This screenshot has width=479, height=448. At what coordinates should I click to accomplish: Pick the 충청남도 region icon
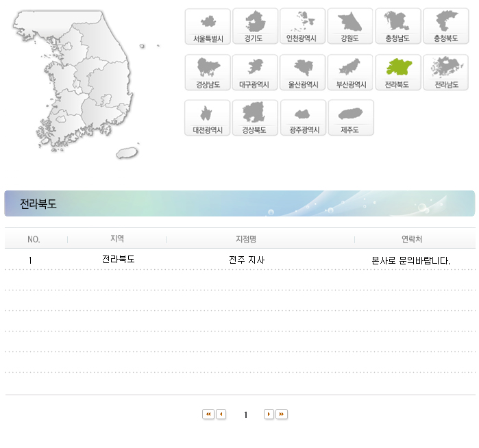398,26
